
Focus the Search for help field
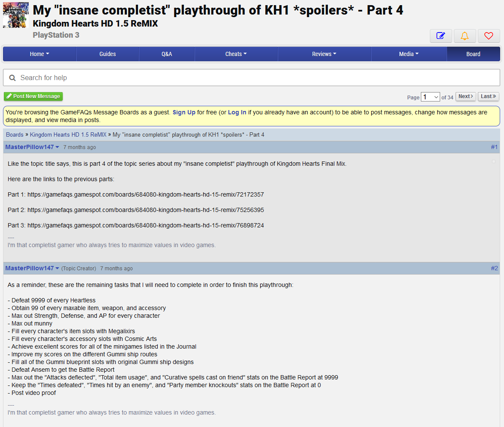coord(252,78)
